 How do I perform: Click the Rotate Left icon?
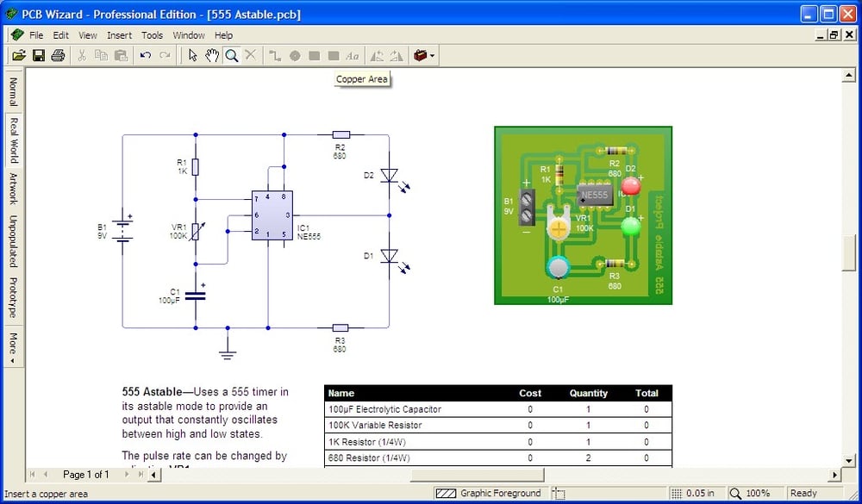[x=378, y=55]
